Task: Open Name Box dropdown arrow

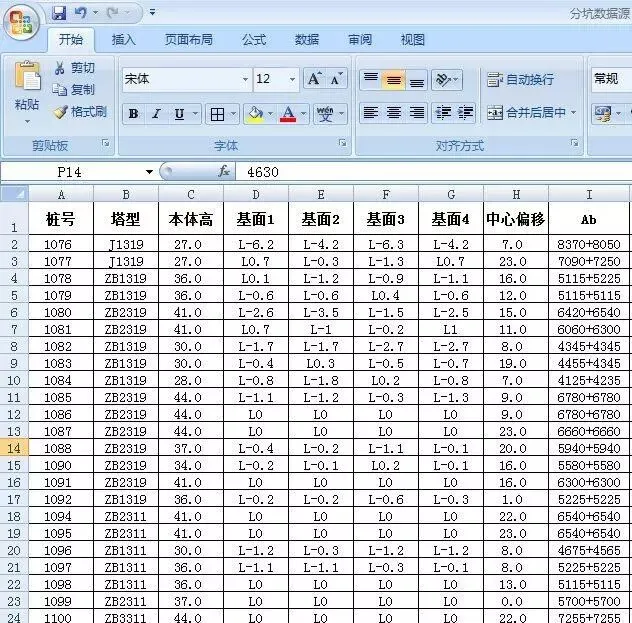Action: (x=149, y=172)
